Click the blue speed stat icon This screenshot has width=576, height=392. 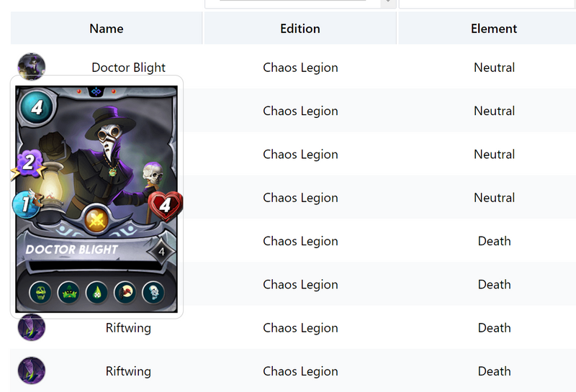pos(26,205)
